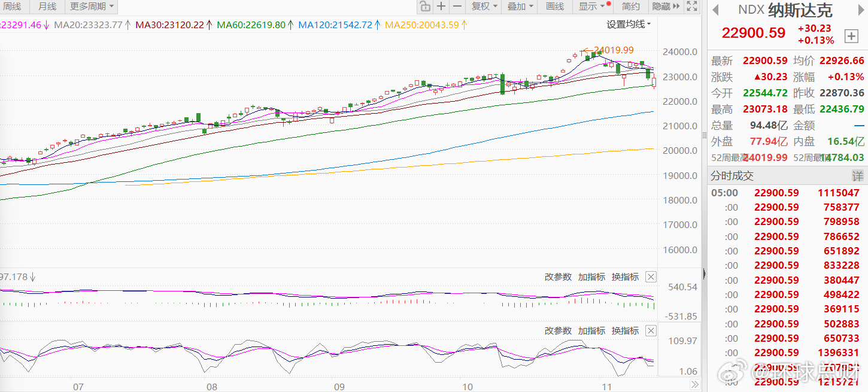Select the MA120:21542.72 label
This screenshot has height=392, width=868.
coord(335,25)
